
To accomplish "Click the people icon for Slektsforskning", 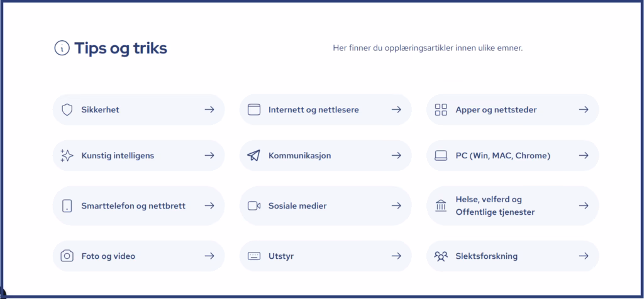I will 441,256.
